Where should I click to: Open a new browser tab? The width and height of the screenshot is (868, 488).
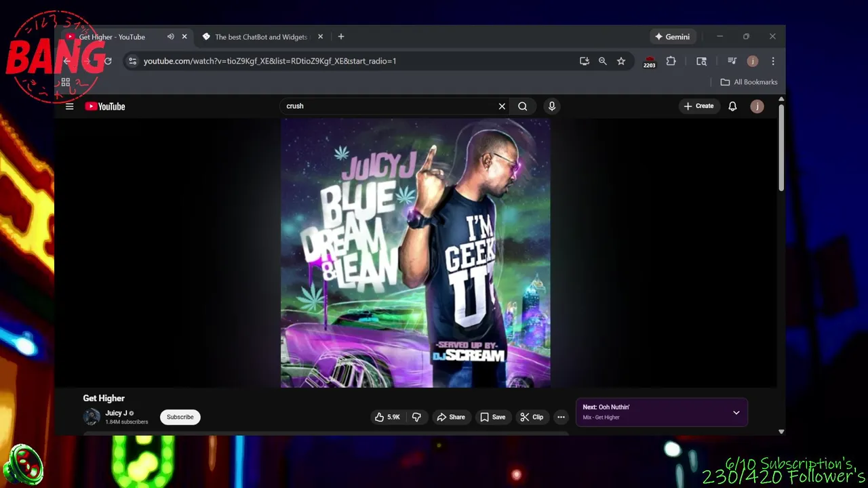pos(341,37)
